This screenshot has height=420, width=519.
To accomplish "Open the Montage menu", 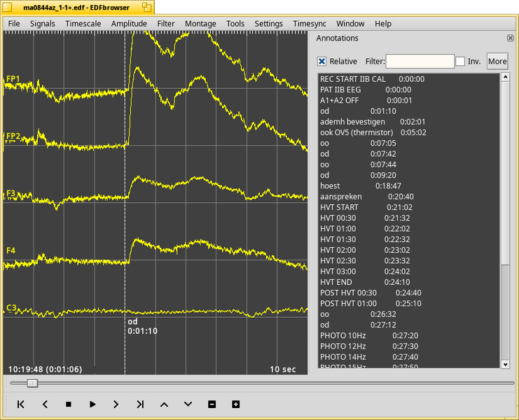I will pos(200,24).
